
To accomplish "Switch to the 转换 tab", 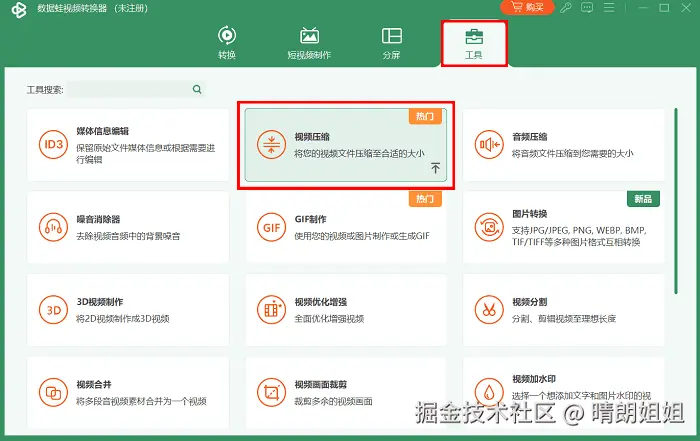I will point(227,43).
